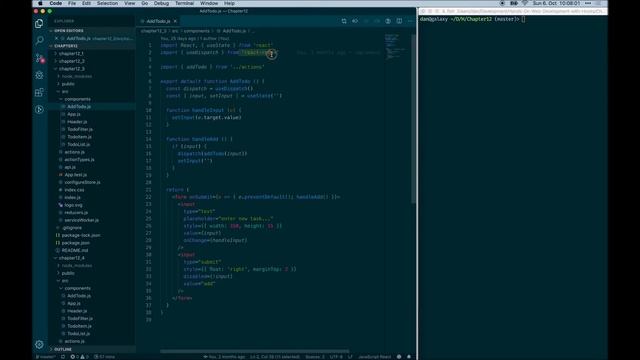Click the Spaces indentation setting in status bar
Viewport: 640px width, 360px height.
(x=315, y=357)
